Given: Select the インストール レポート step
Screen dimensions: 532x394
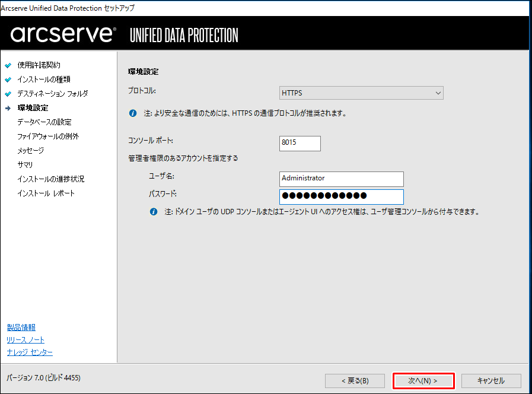Looking at the screenshot, I should click(x=46, y=193).
